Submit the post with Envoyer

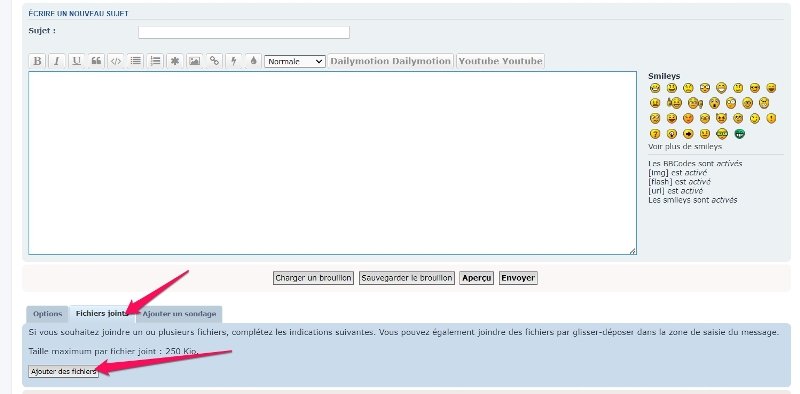pyautogui.click(x=518, y=278)
